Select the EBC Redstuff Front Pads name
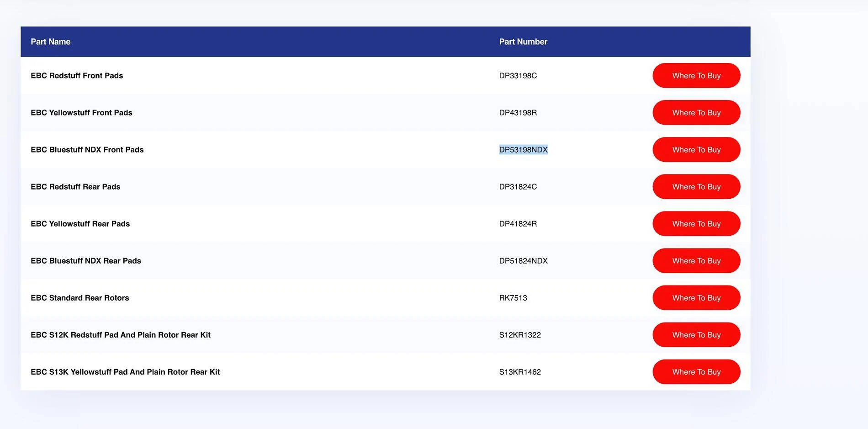 [x=77, y=75]
